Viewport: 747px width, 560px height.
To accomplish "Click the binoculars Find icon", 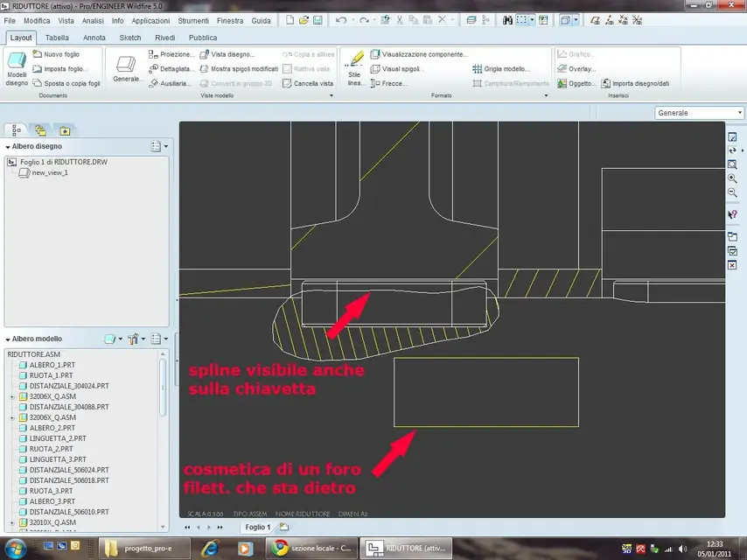I will (x=507, y=20).
